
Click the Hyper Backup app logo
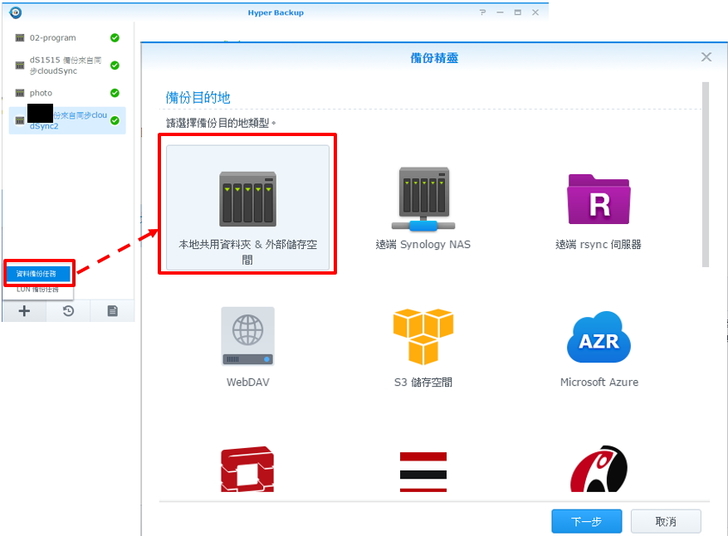tap(15, 13)
